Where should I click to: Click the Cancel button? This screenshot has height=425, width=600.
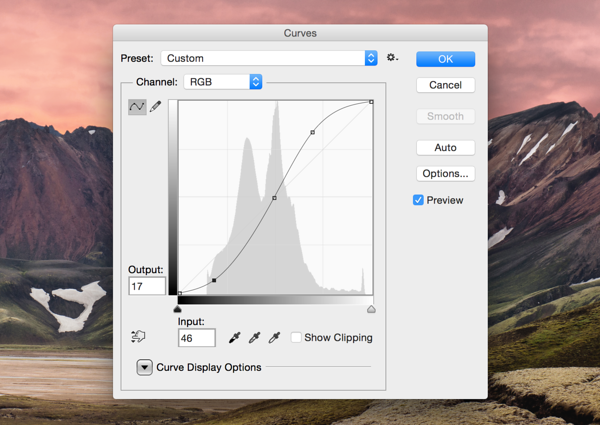tap(445, 85)
